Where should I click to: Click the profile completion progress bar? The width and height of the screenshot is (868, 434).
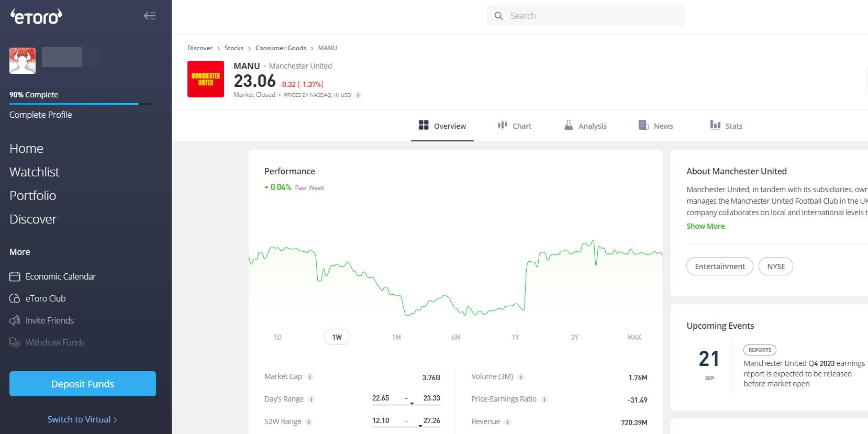(x=81, y=104)
